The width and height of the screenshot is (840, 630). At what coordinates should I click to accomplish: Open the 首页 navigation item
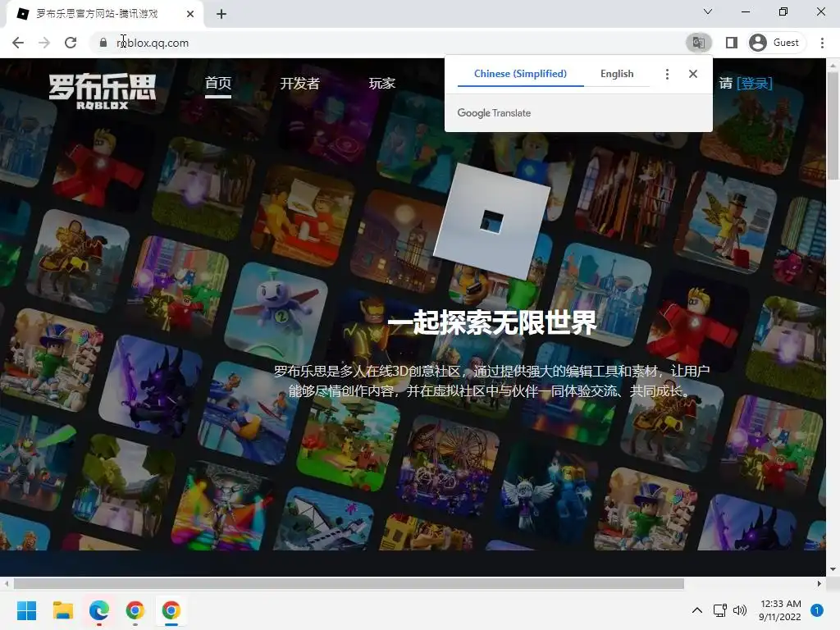(x=218, y=84)
